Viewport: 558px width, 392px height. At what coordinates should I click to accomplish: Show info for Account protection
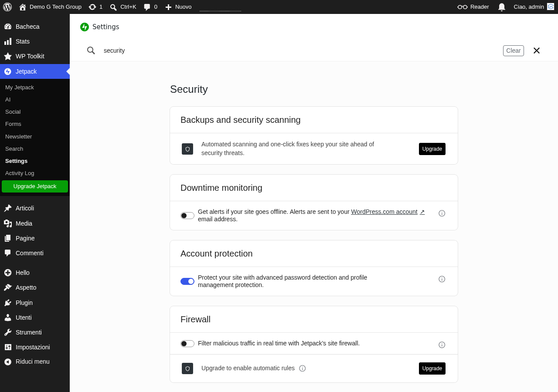(442, 279)
